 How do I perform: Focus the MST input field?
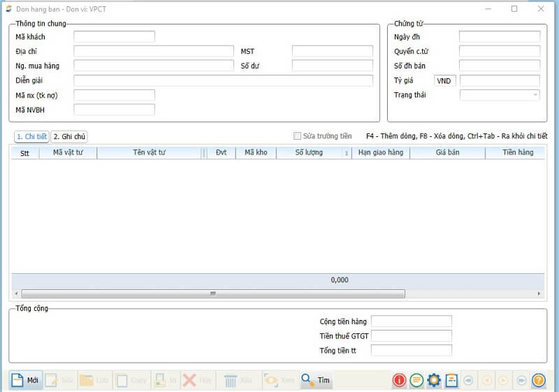tap(333, 51)
